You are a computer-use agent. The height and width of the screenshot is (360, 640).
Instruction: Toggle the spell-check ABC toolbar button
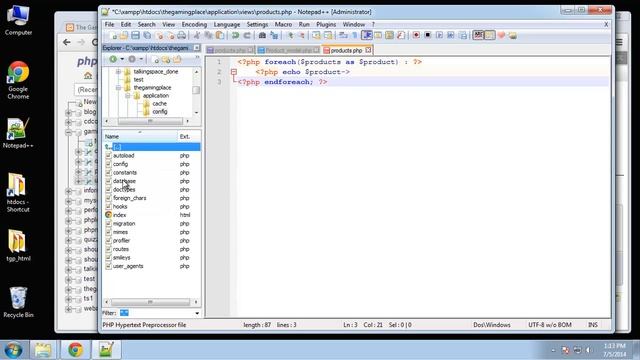(x=478, y=36)
